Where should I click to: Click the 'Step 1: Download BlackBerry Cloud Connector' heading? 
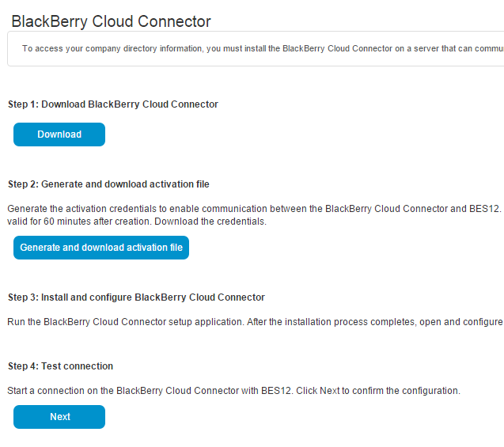tap(113, 104)
